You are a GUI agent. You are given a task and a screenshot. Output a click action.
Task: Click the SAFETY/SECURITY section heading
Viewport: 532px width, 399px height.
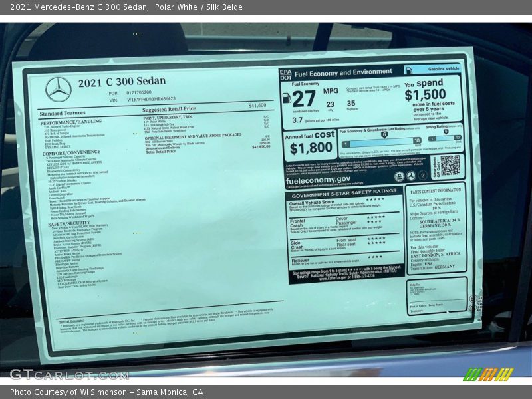click(x=69, y=223)
